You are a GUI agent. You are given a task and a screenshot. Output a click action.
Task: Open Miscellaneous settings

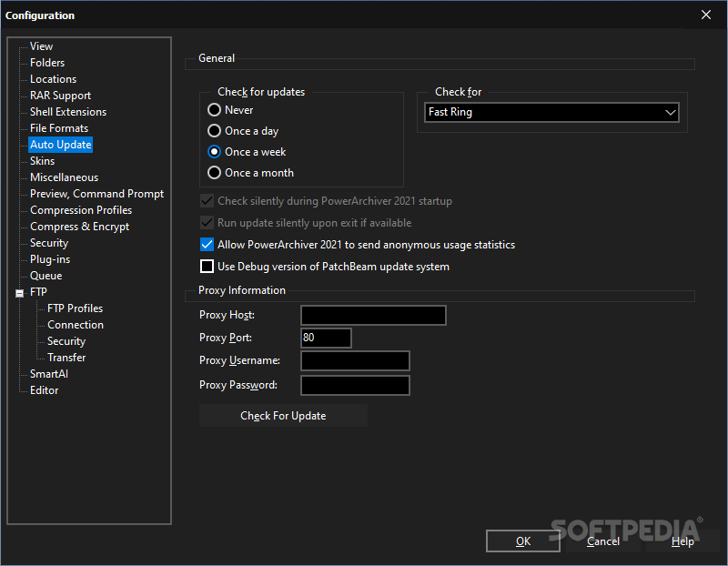pyautogui.click(x=64, y=177)
